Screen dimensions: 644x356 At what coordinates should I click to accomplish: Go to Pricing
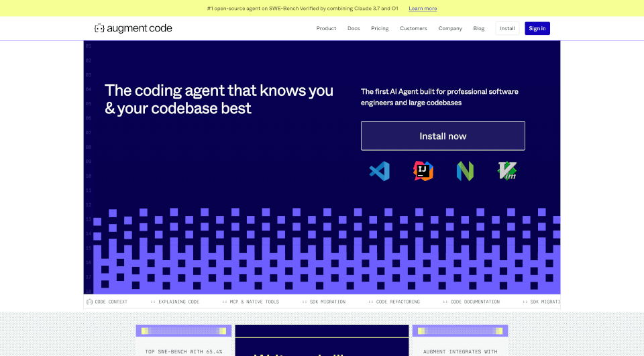pos(380,28)
